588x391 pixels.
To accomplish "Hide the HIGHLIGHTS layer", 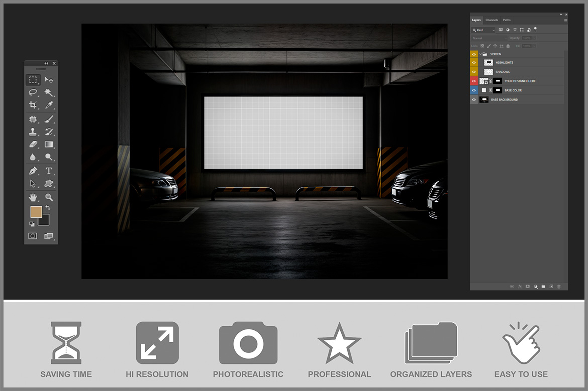I will click(474, 63).
